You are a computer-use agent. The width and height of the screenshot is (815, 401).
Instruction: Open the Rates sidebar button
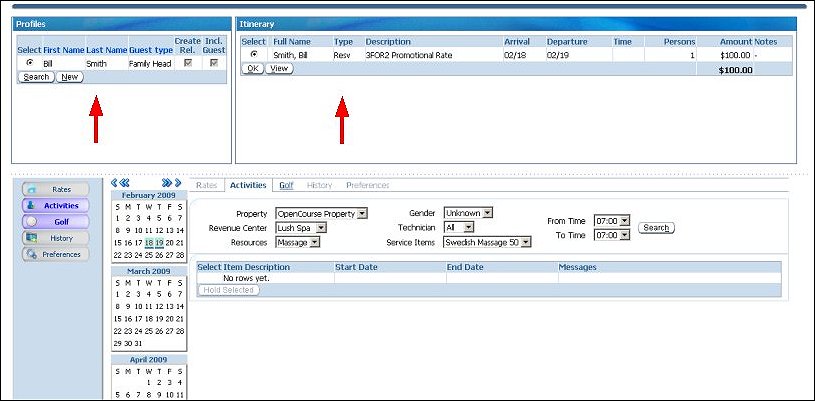tap(55, 189)
